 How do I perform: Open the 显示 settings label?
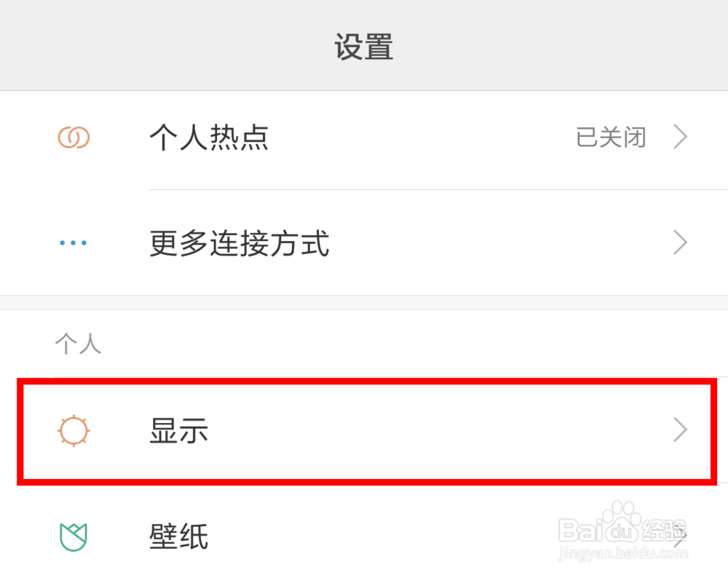(179, 431)
